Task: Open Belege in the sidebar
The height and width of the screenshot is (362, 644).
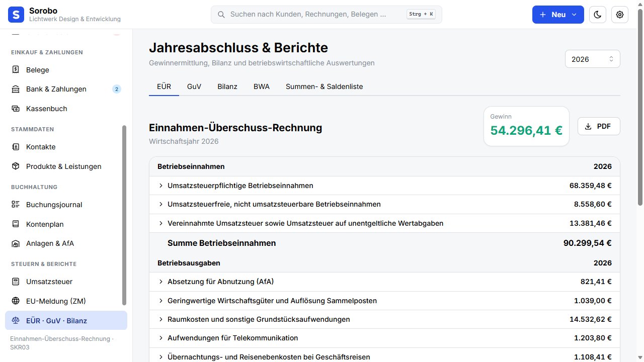Action: [x=66, y=70]
